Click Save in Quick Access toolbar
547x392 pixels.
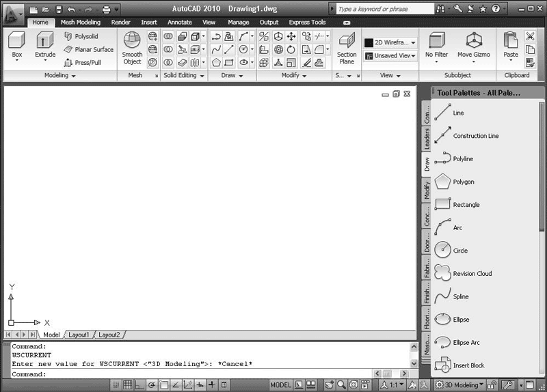[x=58, y=10]
